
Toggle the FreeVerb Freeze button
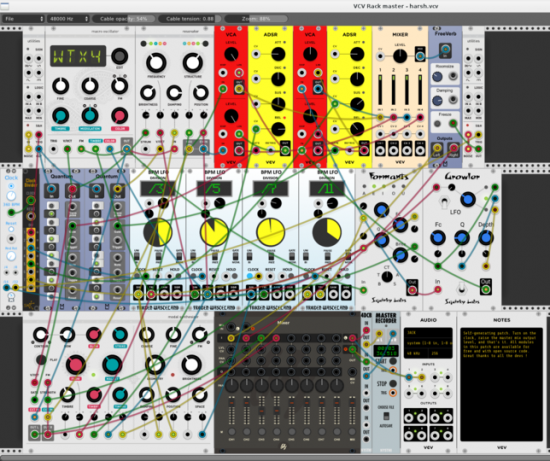437,124
